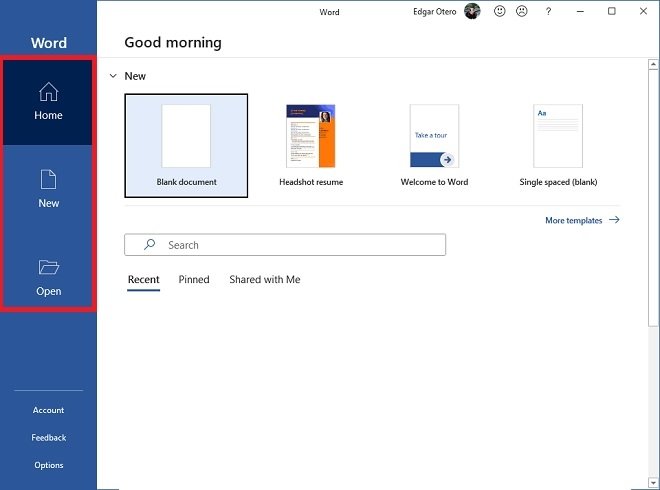The height and width of the screenshot is (490, 660).
Task: Click the magnifier icon in the Search box
Action: (x=149, y=245)
